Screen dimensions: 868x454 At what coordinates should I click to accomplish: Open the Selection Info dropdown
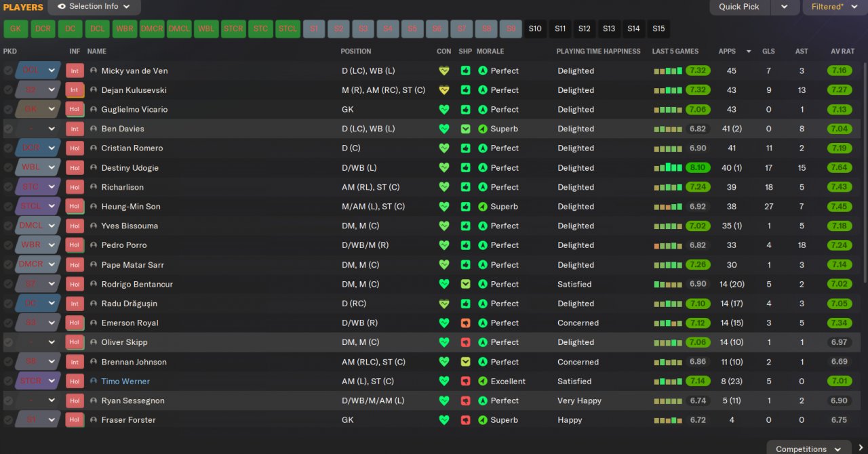pos(94,7)
